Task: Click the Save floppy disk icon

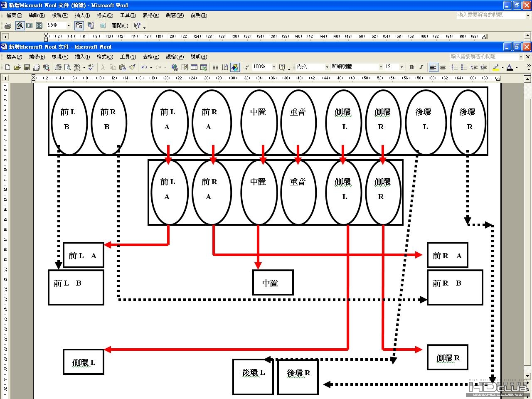Action: click(x=27, y=67)
